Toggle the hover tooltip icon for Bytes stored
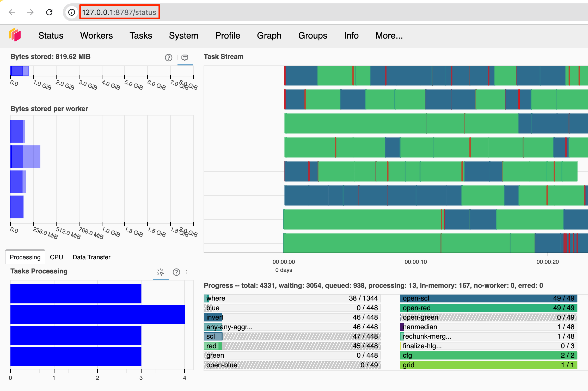Viewport: 588px width, 391px height. (185, 58)
